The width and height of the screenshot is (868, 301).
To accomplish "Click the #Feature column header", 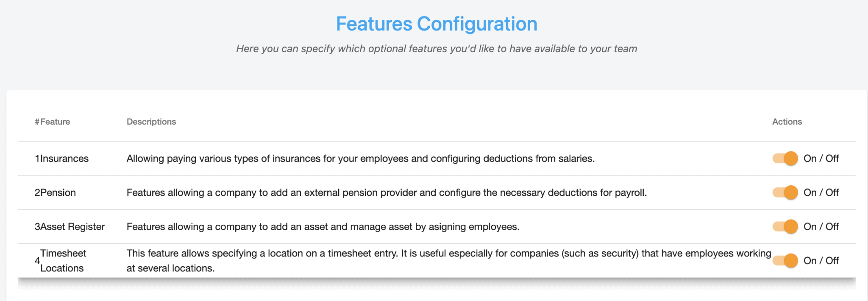I will (x=53, y=122).
